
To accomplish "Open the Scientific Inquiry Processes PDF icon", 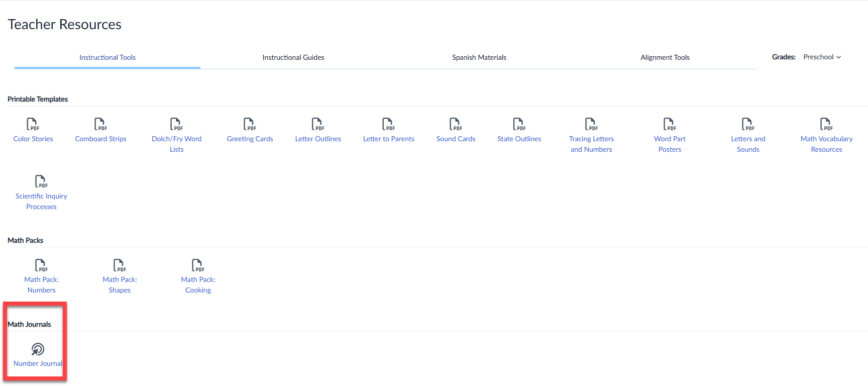I will click(41, 181).
